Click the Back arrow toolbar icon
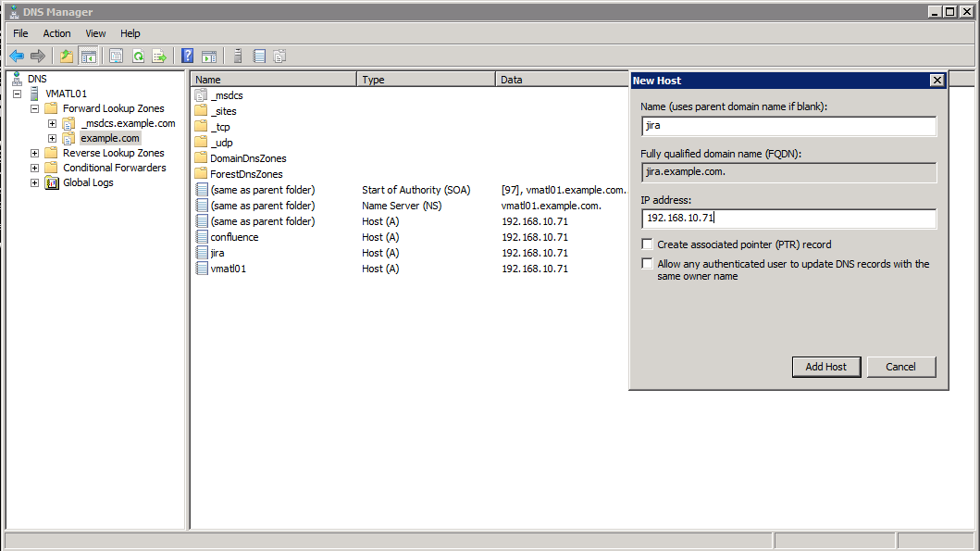Image resolution: width=980 pixels, height=551 pixels. pos(17,56)
